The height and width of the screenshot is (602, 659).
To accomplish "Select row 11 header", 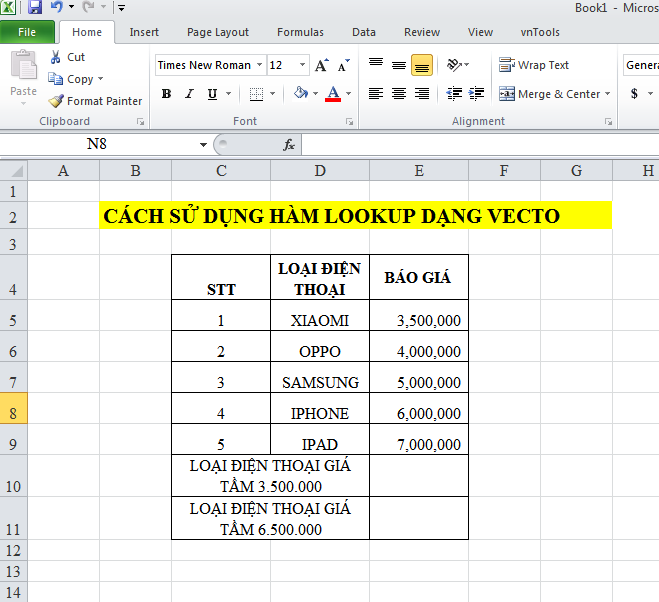I will (13, 518).
